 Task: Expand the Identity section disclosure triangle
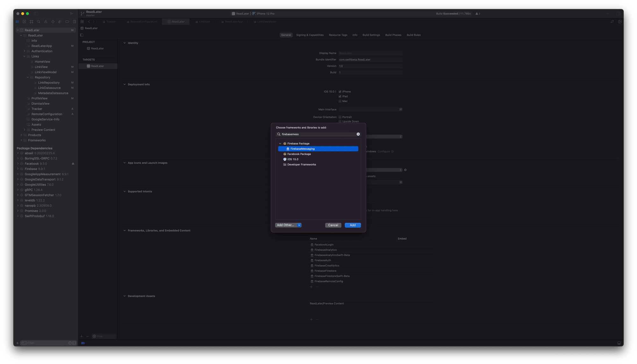pyautogui.click(x=124, y=42)
